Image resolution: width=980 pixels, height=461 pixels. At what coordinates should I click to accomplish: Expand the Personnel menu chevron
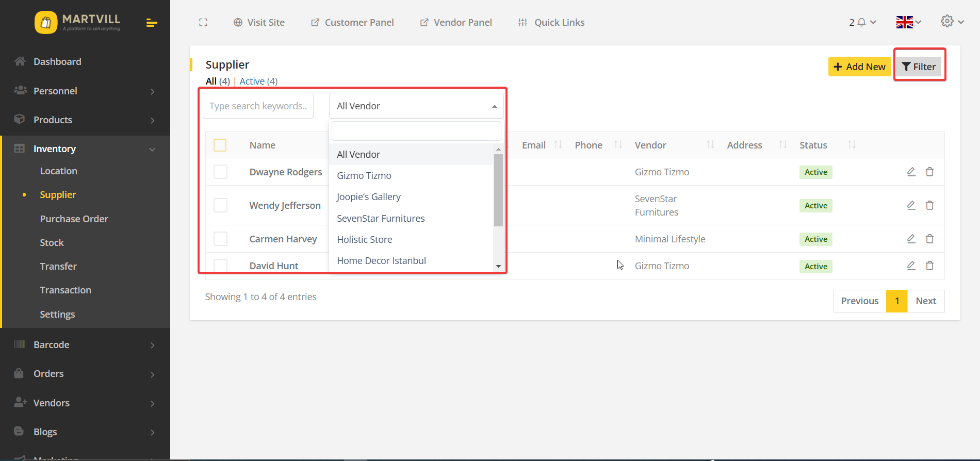(x=152, y=91)
